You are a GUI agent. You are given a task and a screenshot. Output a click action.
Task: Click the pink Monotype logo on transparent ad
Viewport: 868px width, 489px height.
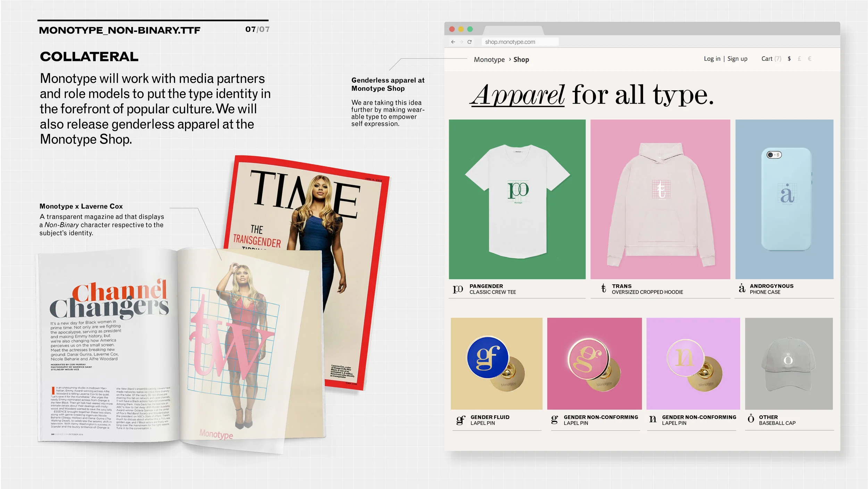point(216,434)
